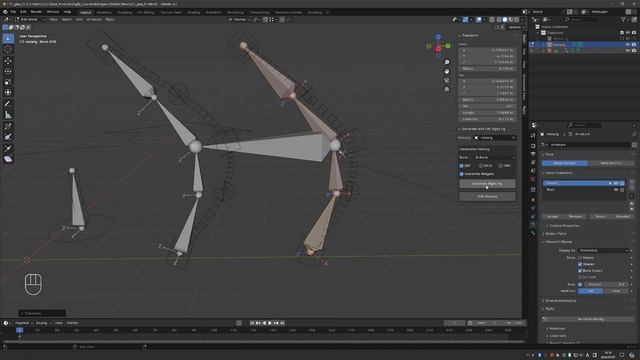Open the Render menu in the top bar
Viewport: 640px width, 360px height.
pos(36,12)
